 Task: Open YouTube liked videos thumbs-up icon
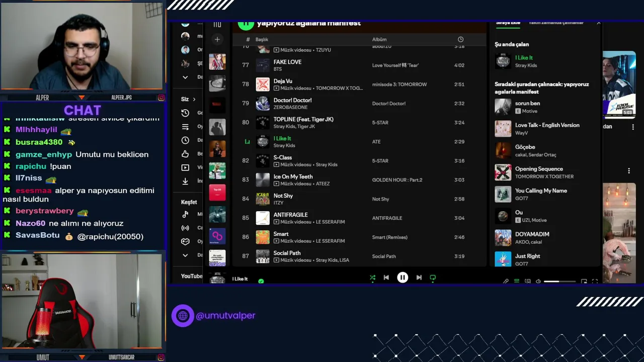[185, 154]
